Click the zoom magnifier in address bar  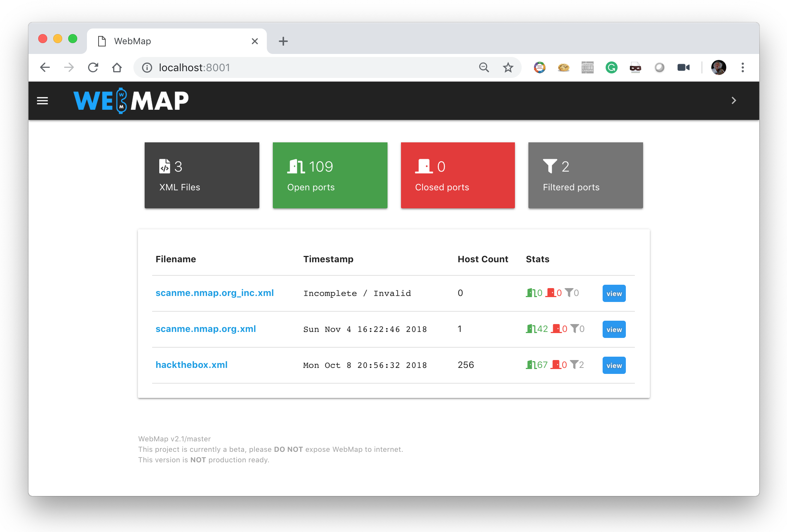tap(484, 67)
